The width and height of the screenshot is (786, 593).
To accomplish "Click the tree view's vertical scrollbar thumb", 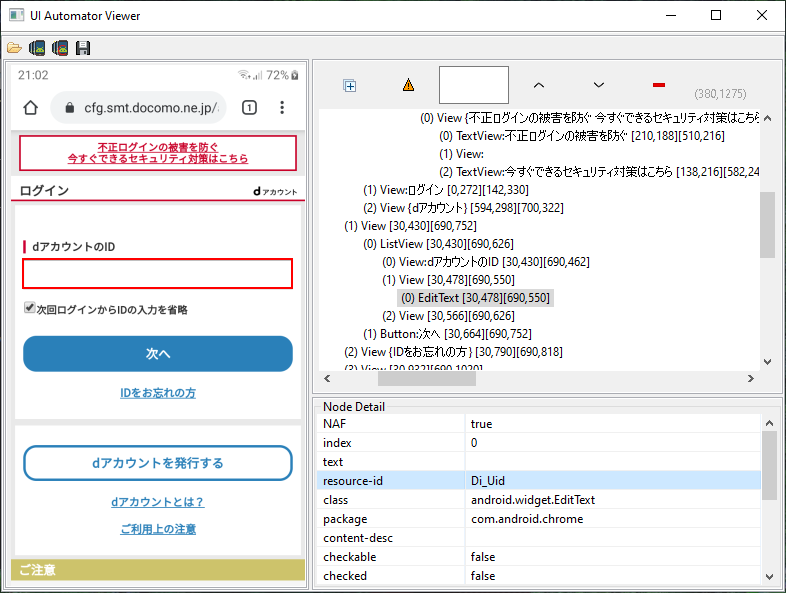I will (x=767, y=225).
